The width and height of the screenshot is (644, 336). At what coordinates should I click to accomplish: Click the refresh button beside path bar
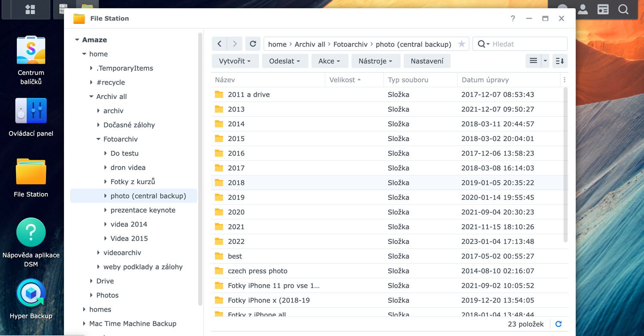point(253,44)
